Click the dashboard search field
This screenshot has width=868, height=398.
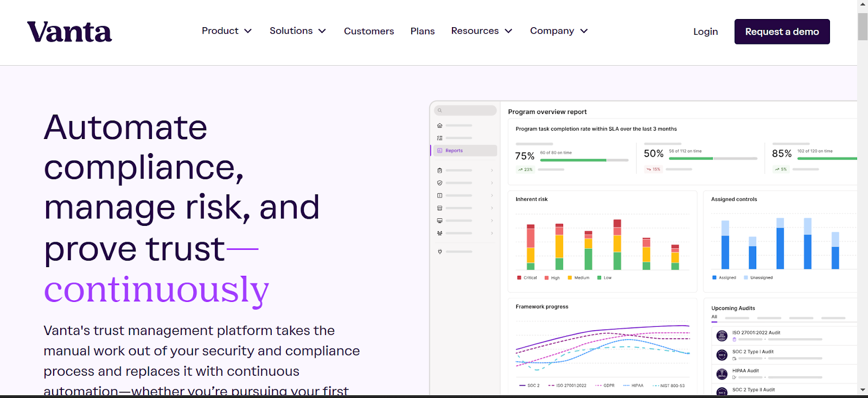pos(465,110)
